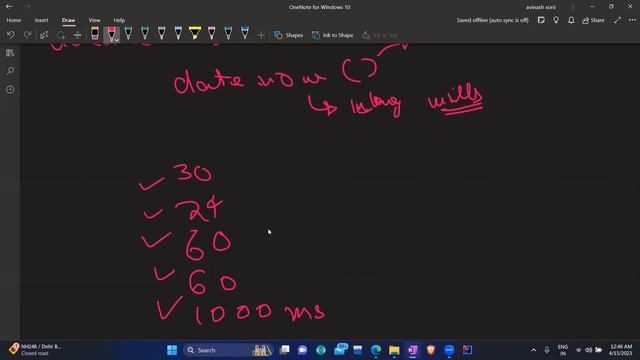Open the clock showing 12:46 AM
640x360 pixels.
coord(620,350)
